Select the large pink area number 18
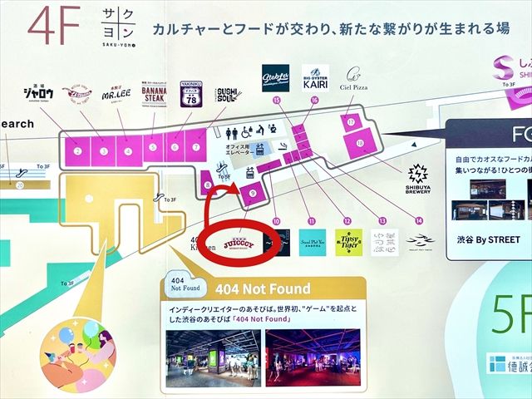The width and height of the screenshot is (532, 399). click(359, 144)
